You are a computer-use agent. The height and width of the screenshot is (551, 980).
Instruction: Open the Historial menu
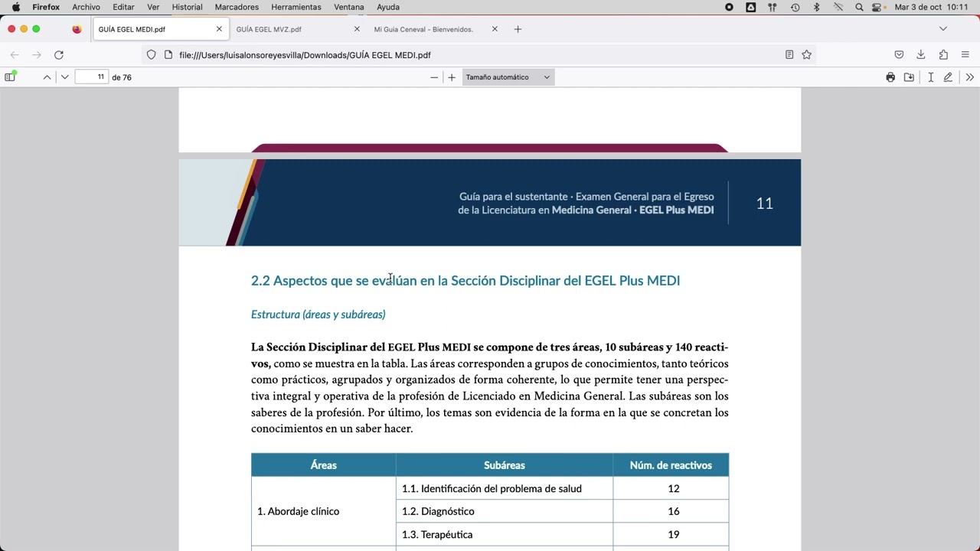click(x=187, y=7)
